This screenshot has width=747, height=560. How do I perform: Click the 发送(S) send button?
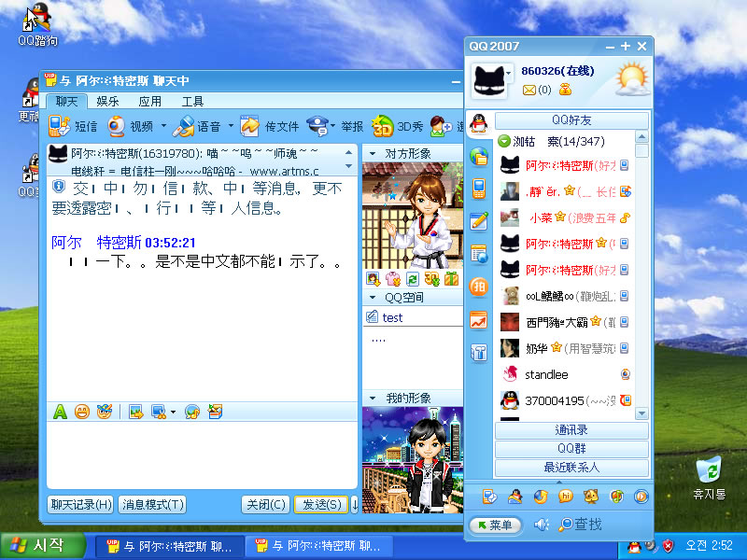(x=321, y=504)
